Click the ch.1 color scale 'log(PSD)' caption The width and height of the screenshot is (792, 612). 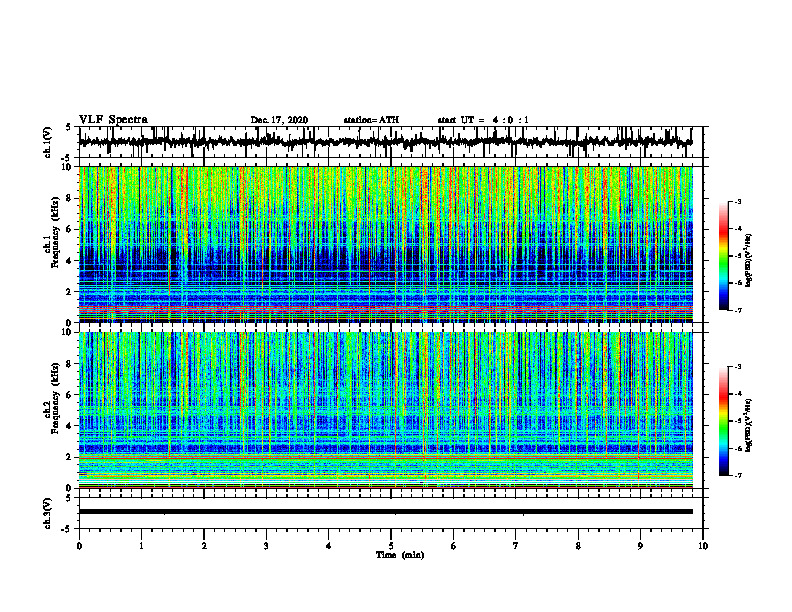[750, 260]
